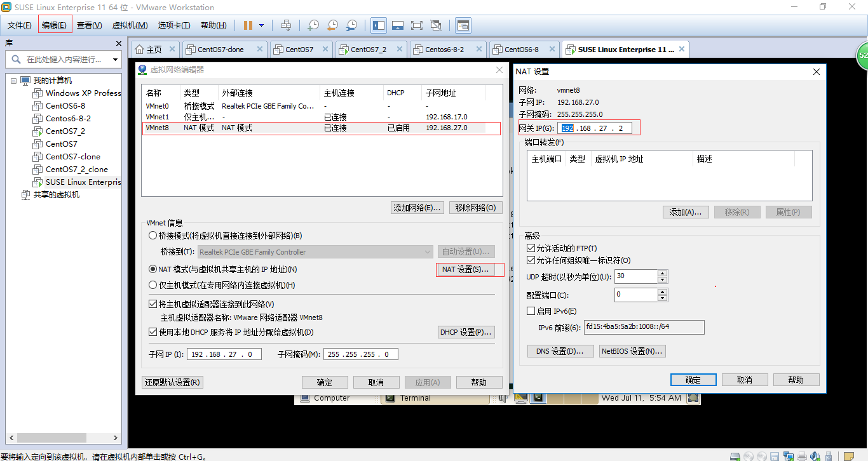Click the DHCP 设置(P)... button

tap(466, 332)
